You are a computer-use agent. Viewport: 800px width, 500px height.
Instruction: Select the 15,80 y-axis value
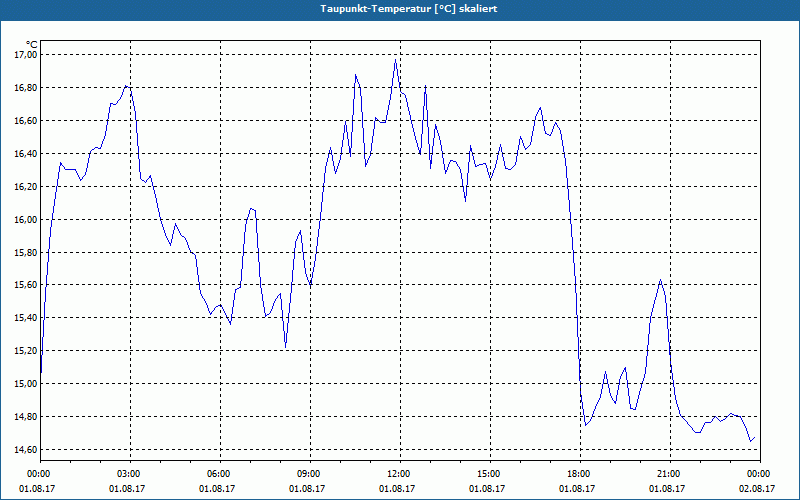click(x=26, y=253)
